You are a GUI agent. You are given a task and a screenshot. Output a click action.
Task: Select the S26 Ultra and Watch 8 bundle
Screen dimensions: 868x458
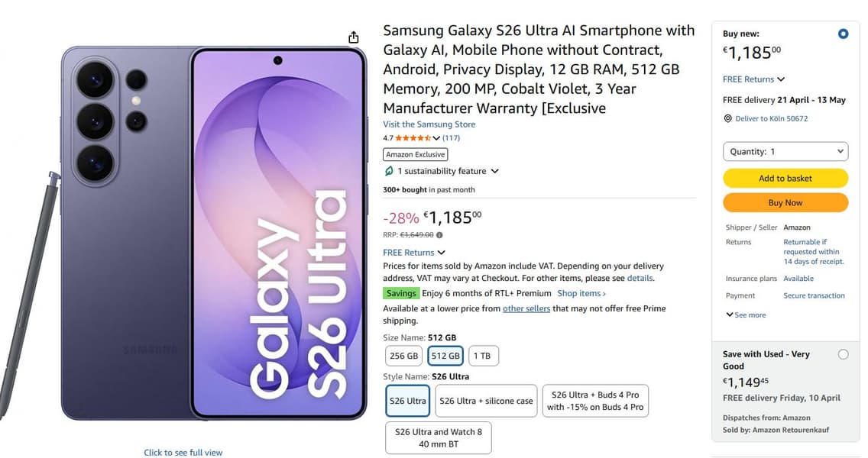point(438,437)
